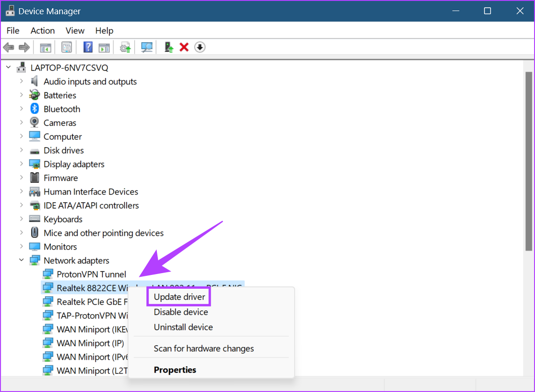Expand the Cameras category

tap(22, 122)
